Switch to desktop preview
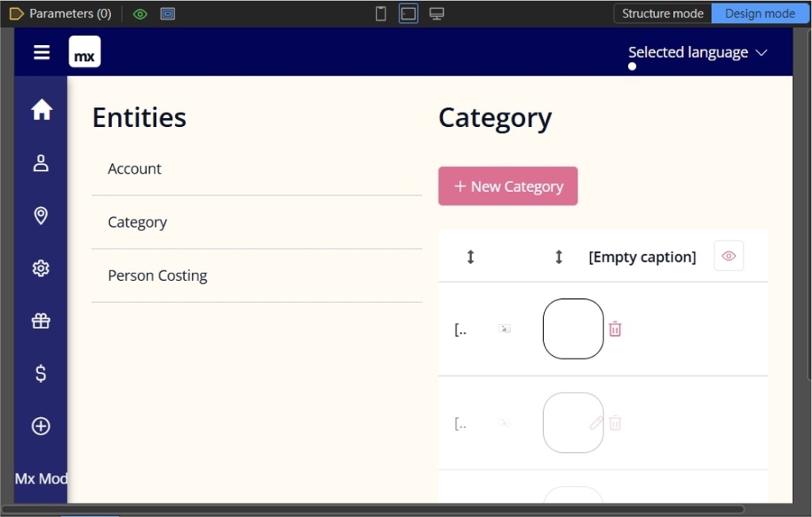The width and height of the screenshot is (812, 517). (437, 13)
